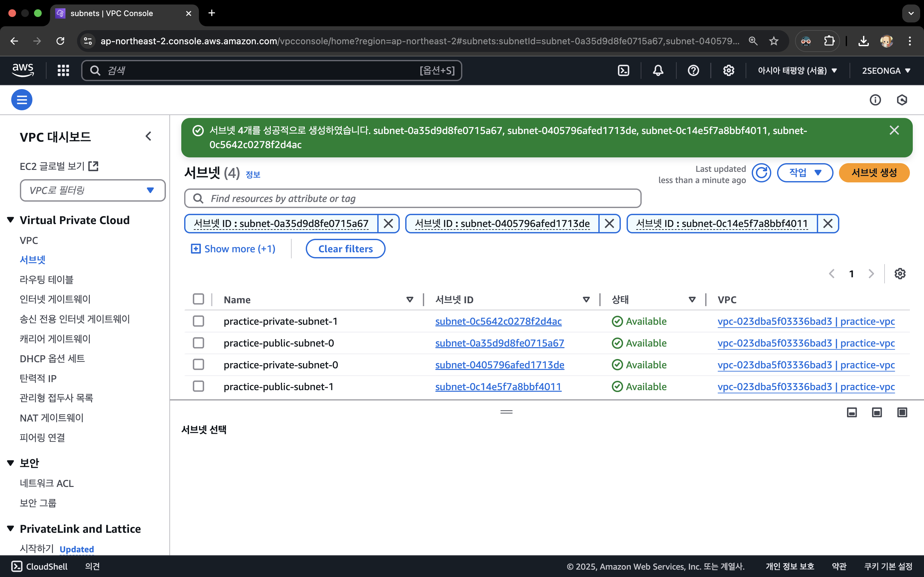This screenshot has height=577, width=924.
Task: Go to 라우팅 테이블 in sidebar
Action: 47,280
